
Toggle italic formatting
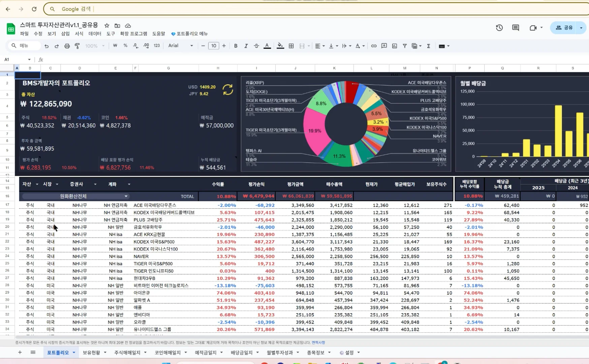coord(246,46)
